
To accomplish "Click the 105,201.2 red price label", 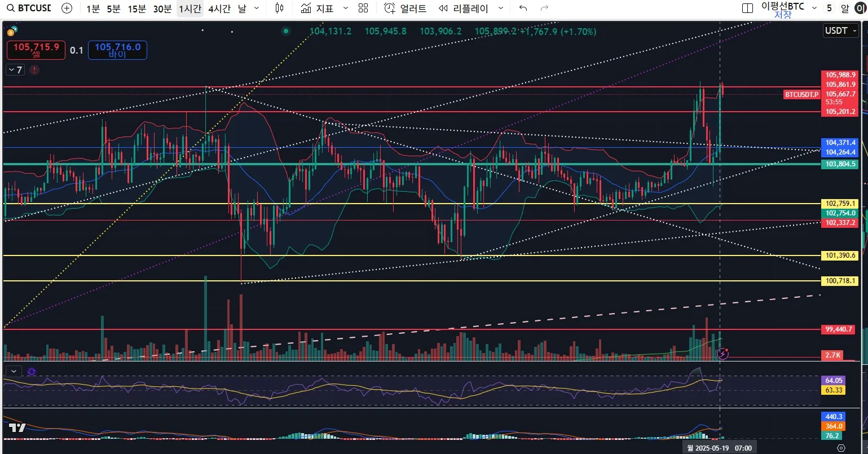I will pos(840,112).
